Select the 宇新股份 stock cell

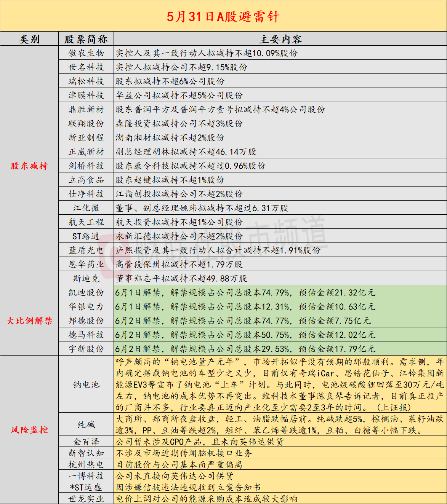86,349
